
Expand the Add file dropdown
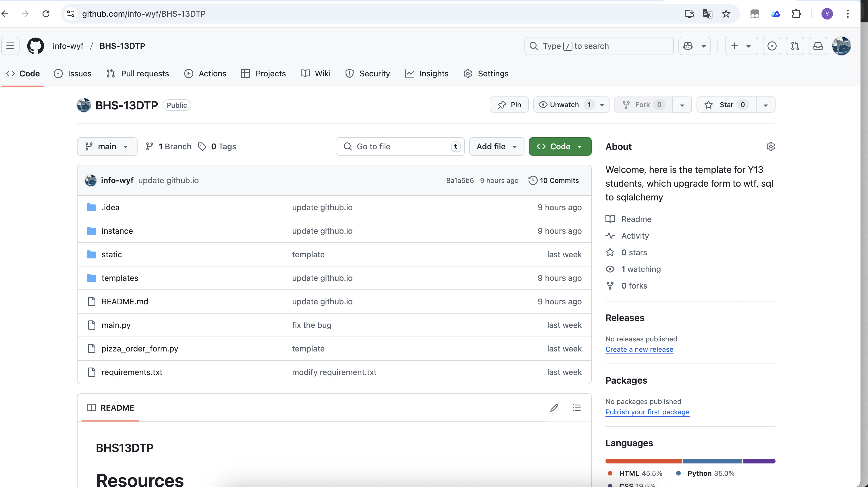pos(497,146)
